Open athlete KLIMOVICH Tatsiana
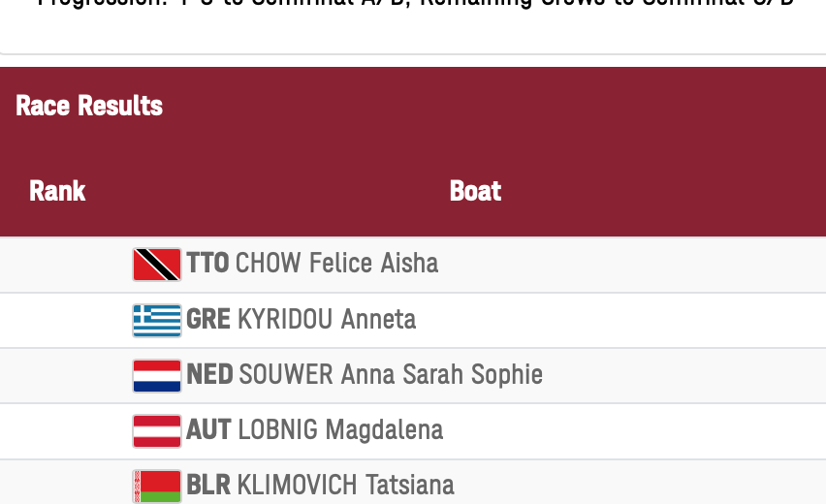This screenshot has height=504, width=826. [x=346, y=485]
